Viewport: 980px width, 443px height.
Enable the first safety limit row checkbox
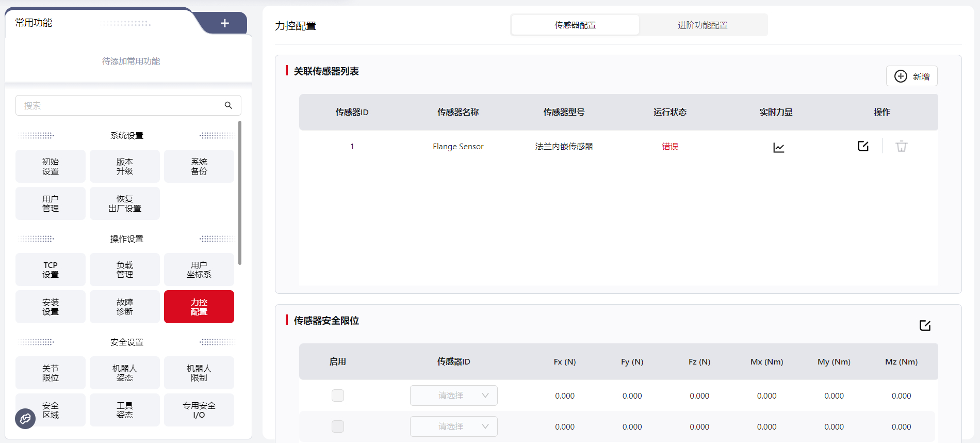point(338,395)
